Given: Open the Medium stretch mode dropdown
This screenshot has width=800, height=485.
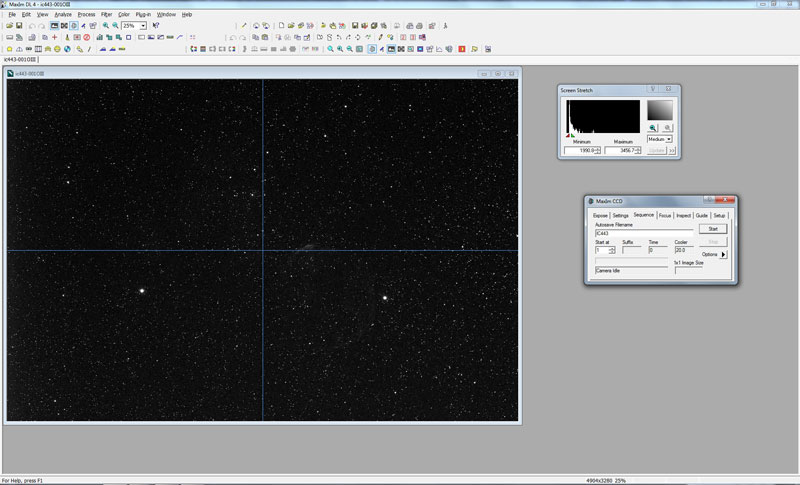Looking at the screenshot, I should pyautogui.click(x=668, y=139).
